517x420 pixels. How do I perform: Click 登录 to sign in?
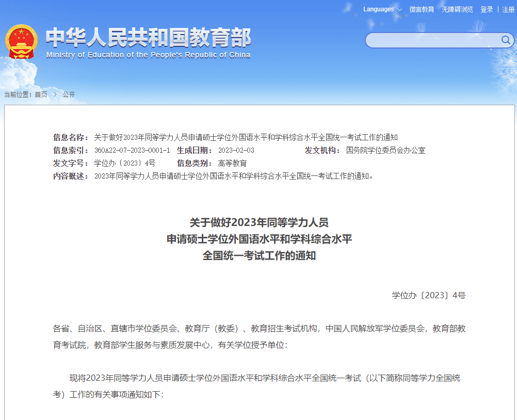486,9
